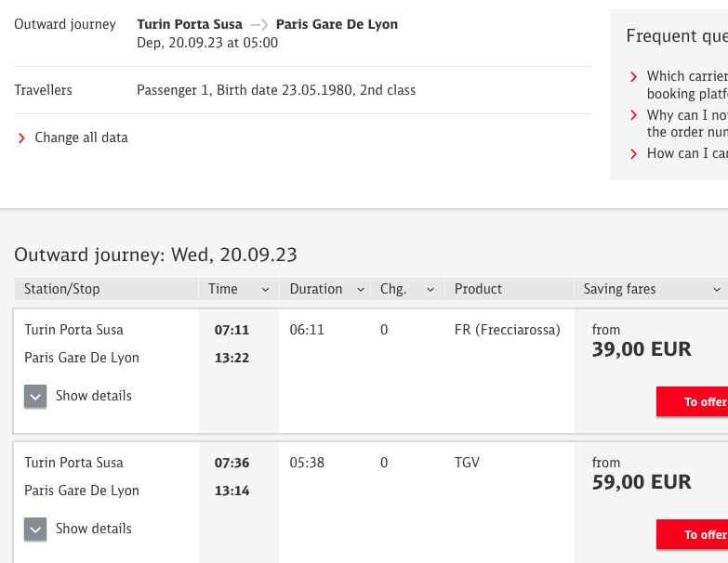This screenshot has width=728, height=563.
Task: Sort by Saving fares column arrow
Action: pos(716,290)
